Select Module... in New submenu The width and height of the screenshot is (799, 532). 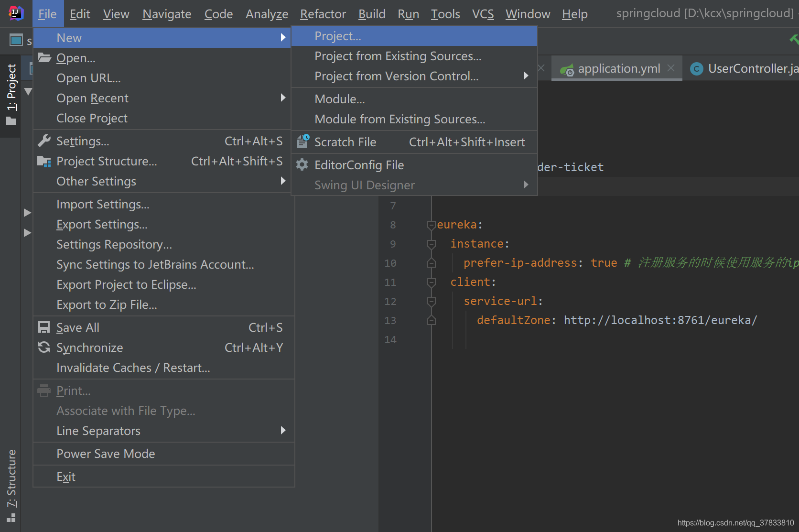coord(414,99)
